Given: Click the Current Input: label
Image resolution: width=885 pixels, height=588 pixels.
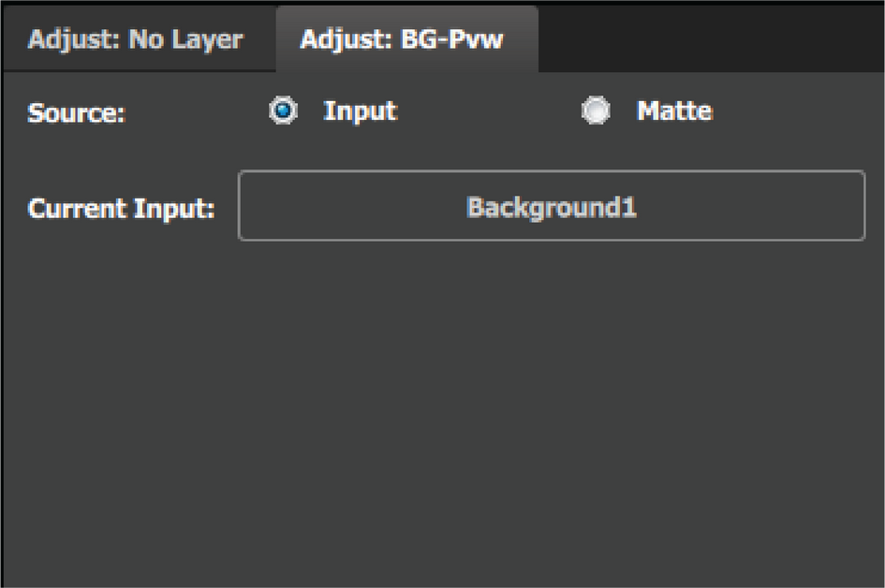Looking at the screenshot, I should click(122, 208).
